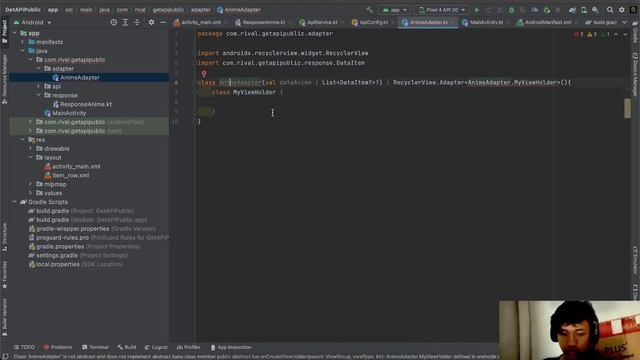Expand the api package
The width and height of the screenshot is (640, 360).
39,87
